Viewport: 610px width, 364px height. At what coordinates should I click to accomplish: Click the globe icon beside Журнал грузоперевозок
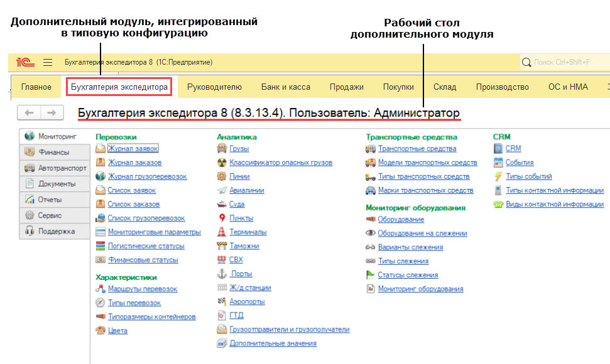[x=101, y=176]
